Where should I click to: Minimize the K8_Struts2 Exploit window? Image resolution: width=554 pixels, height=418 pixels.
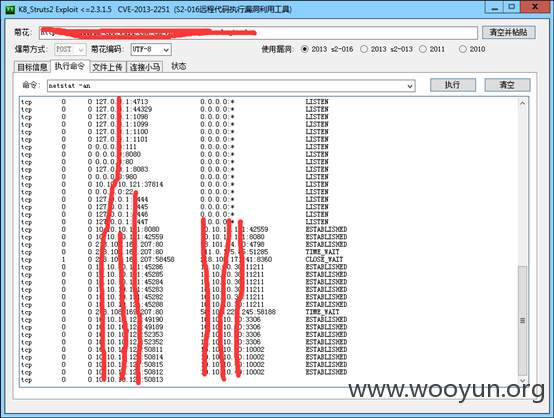[x=495, y=7]
